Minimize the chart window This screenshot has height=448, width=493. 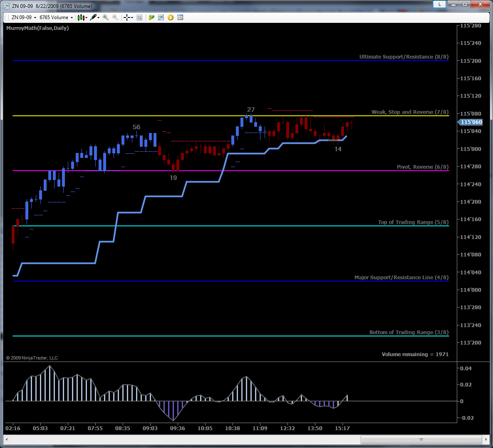[453, 4]
